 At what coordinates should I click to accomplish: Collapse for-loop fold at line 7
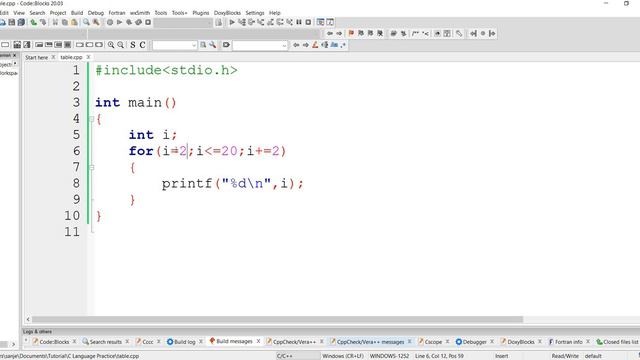click(x=91, y=167)
